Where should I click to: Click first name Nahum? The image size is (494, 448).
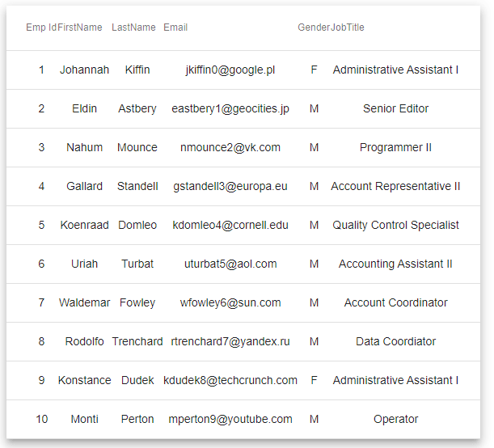[84, 147]
